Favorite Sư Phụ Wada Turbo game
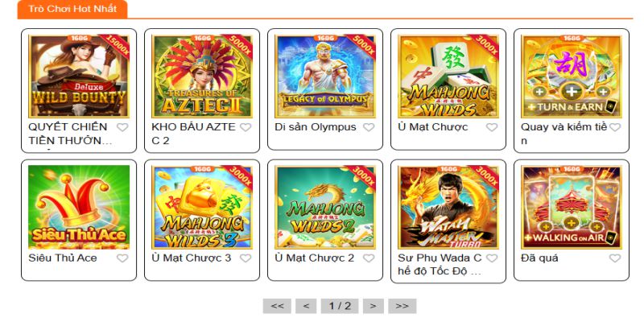Image resolution: width=644 pixels, height=322 pixels. pos(492,258)
